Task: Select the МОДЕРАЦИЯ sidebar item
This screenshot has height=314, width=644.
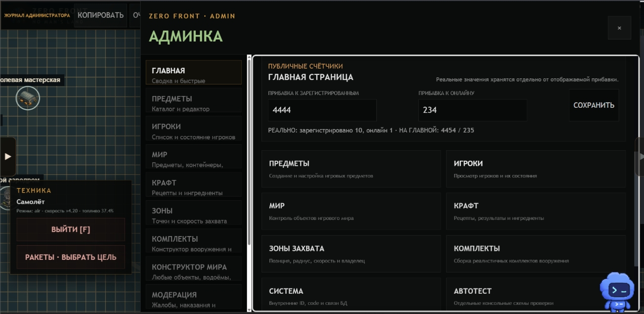Action: (x=194, y=299)
